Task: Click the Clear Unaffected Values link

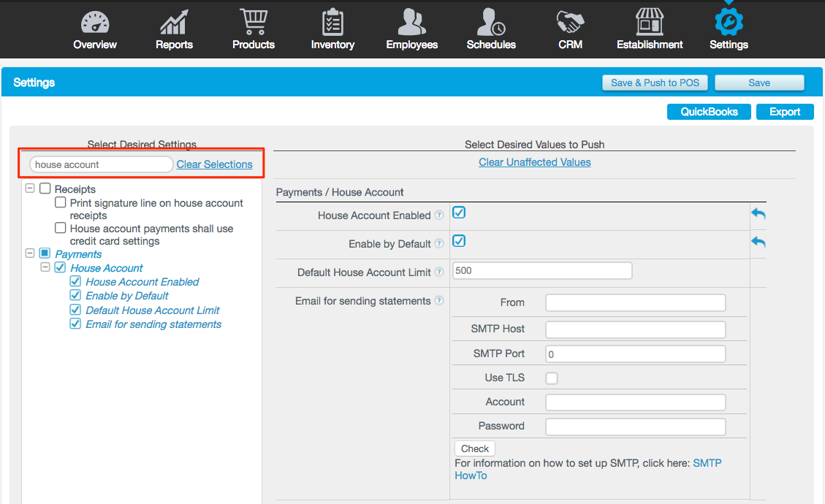Action: [x=534, y=161]
